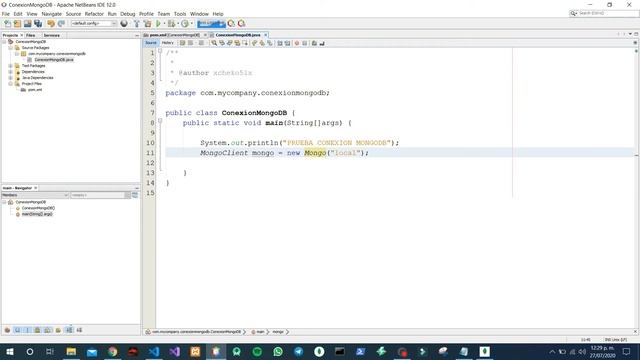640x360 pixels.
Task: Switch to the Services panel tab
Action: [x=52, y=36]
